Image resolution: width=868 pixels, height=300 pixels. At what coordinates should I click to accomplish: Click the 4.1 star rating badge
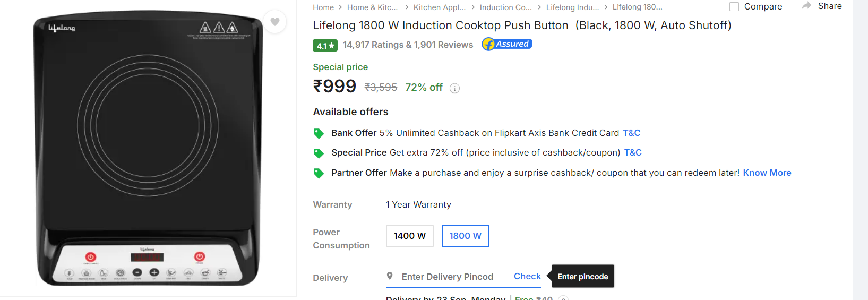[325, 46]
